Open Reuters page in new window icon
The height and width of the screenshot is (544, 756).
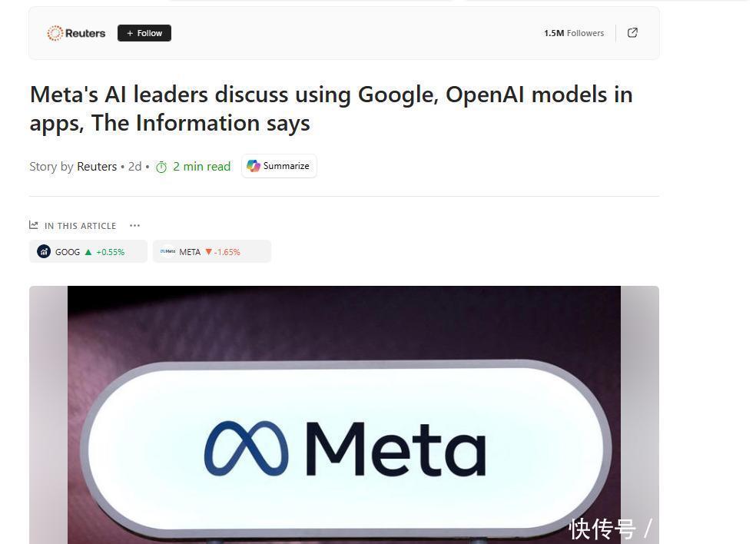pos(632,33)
